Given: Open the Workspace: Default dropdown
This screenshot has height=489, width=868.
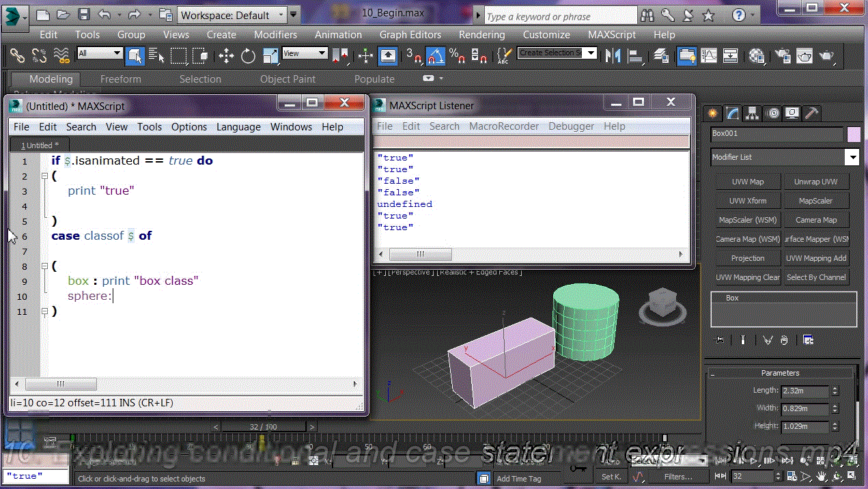Looking at the screenshot, I should pos(233,15).
